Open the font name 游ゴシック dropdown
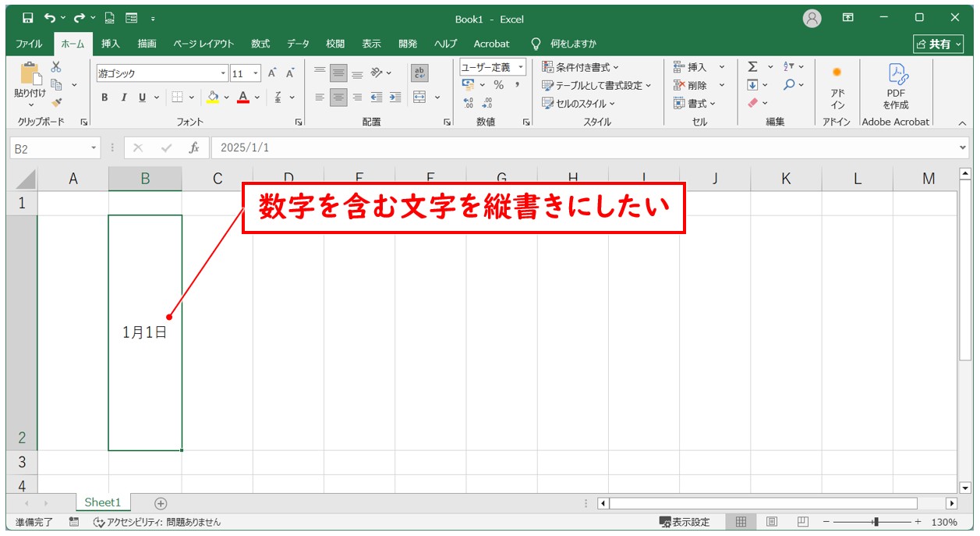Viewport: 980px width, 536px height. click(224, 73)
